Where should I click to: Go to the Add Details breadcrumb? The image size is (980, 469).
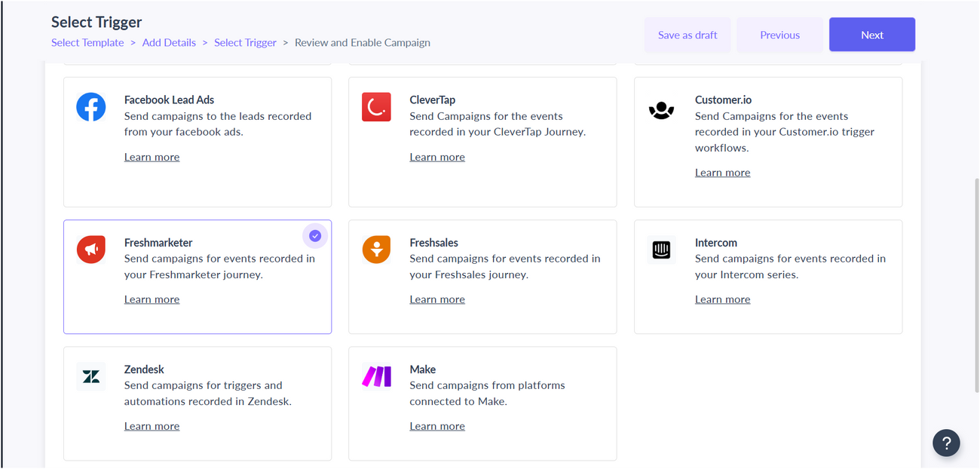pyautogui.click(x=169, y=42)
